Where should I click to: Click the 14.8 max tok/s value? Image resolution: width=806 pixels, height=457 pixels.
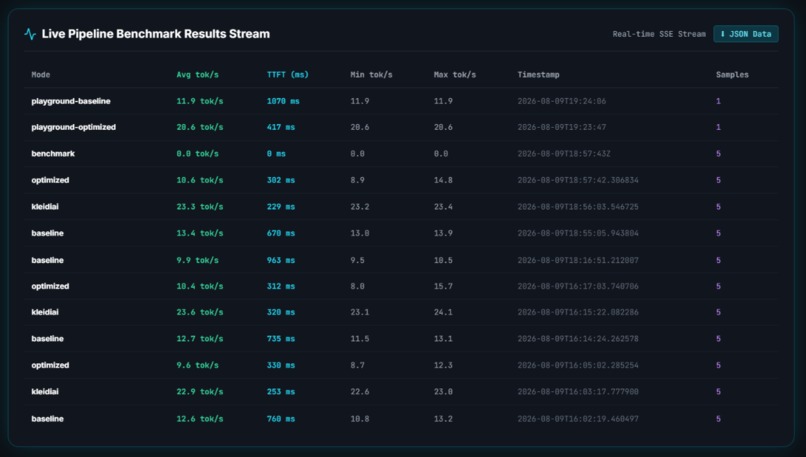(x=443, y=180)
